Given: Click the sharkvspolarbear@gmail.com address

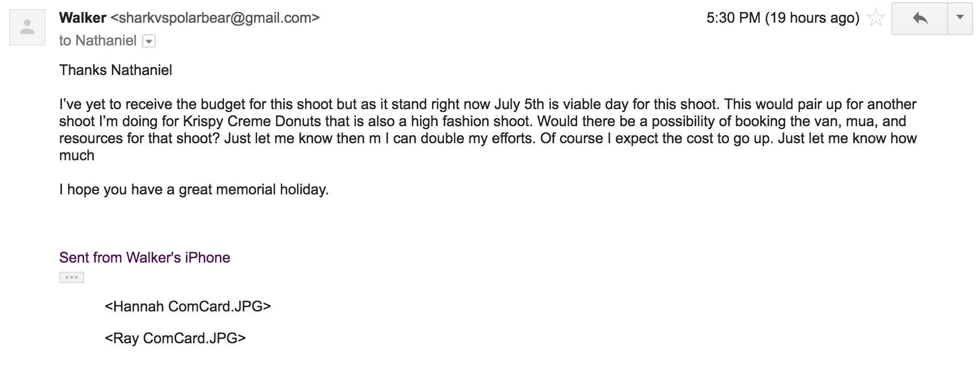Looking at the screenshot, I should click(215, 18).
